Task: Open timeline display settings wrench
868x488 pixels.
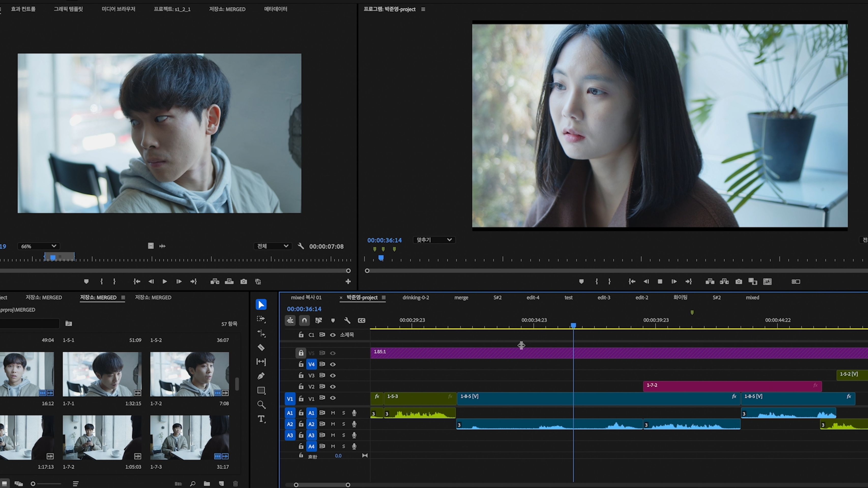Action: 347,320
